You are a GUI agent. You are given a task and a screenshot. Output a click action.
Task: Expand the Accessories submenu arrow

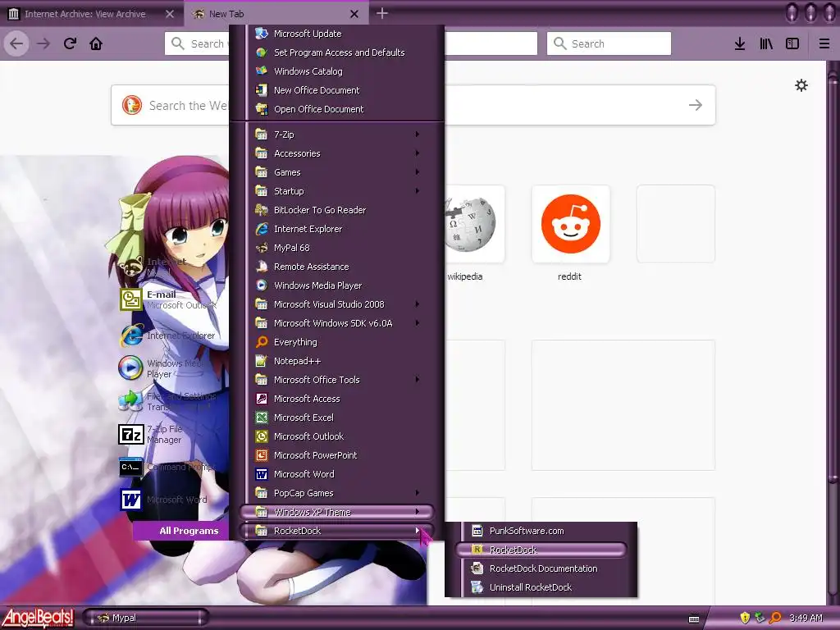click(418, 153)
